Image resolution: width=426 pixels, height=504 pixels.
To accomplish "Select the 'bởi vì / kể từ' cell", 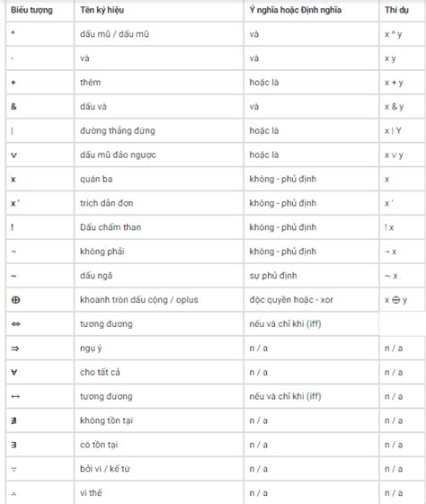I will click(159, 469).
